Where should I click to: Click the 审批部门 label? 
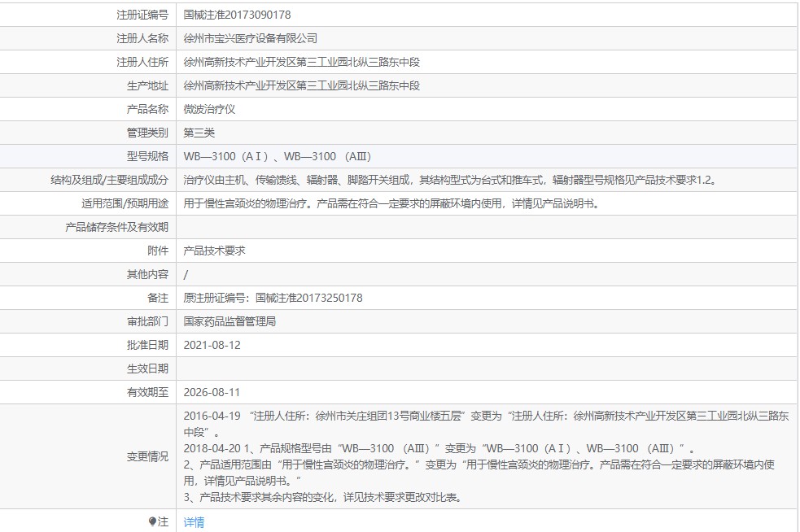click(147, 321)
